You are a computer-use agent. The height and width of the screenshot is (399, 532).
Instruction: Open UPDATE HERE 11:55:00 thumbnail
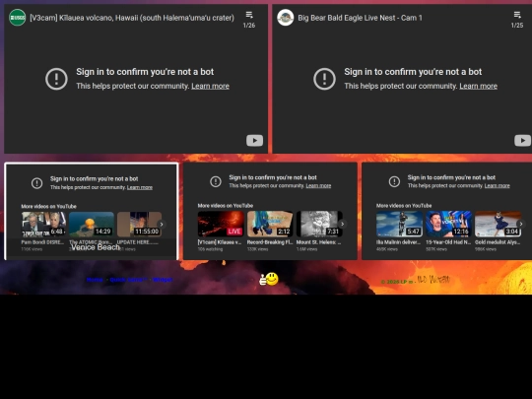click(139, 225)
